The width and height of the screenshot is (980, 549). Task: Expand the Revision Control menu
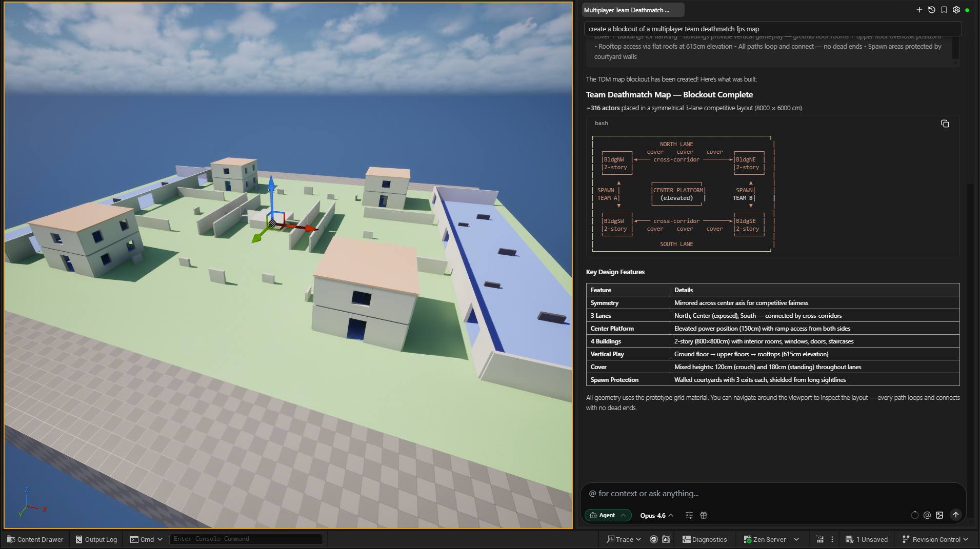pos(935,539)
